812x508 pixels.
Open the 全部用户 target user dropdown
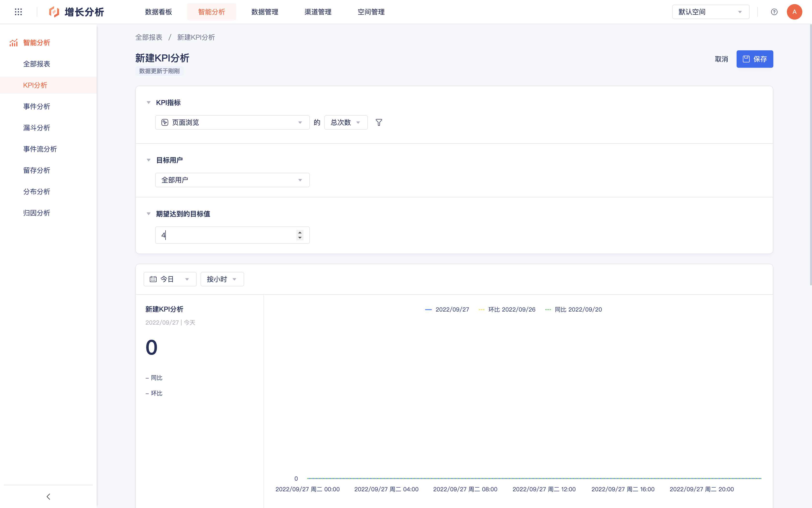(232, 180)
